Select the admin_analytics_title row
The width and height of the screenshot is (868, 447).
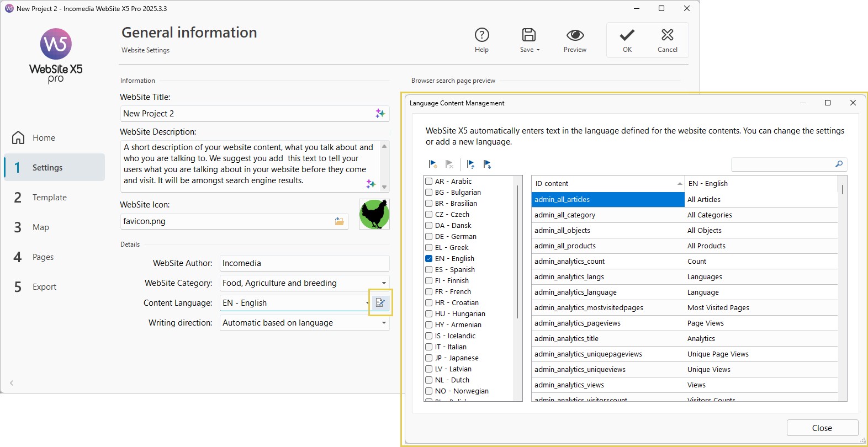click(684, 338)
